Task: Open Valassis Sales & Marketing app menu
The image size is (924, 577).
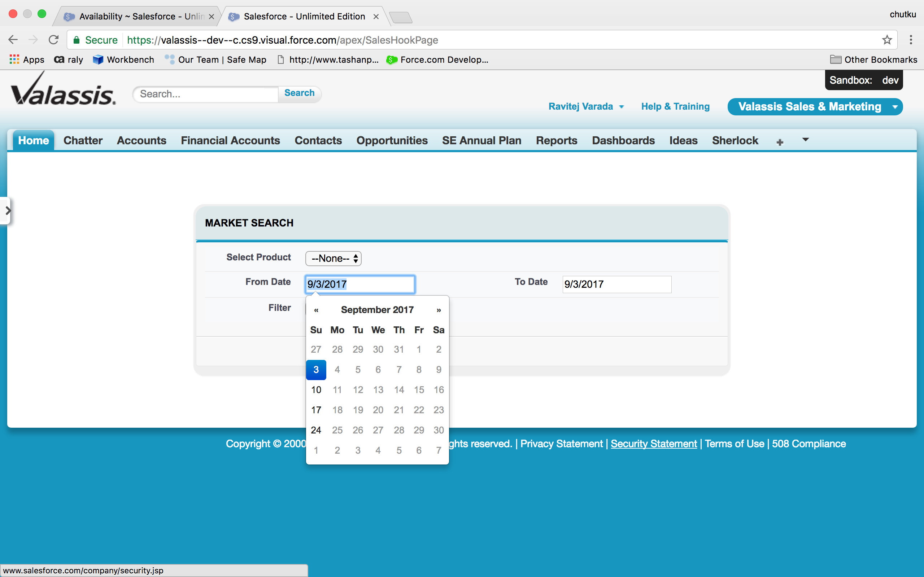Action: [x=815, y=106]
